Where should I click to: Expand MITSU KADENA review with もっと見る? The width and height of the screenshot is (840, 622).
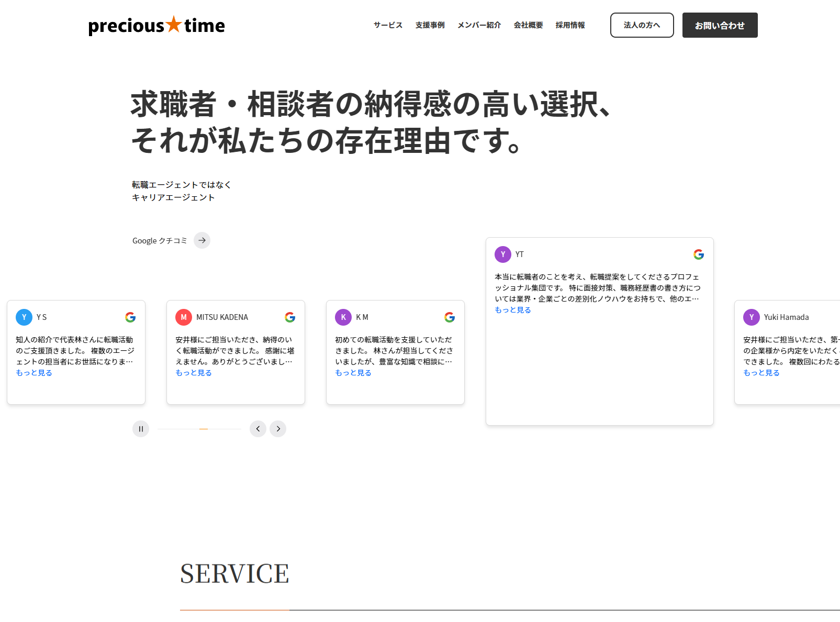194,373
